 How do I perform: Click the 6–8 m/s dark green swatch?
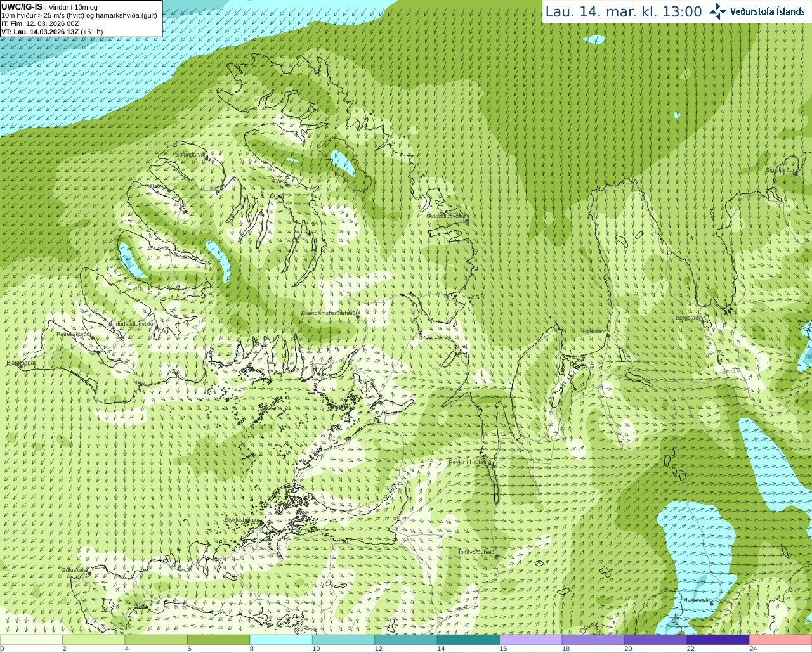(218, 640)
